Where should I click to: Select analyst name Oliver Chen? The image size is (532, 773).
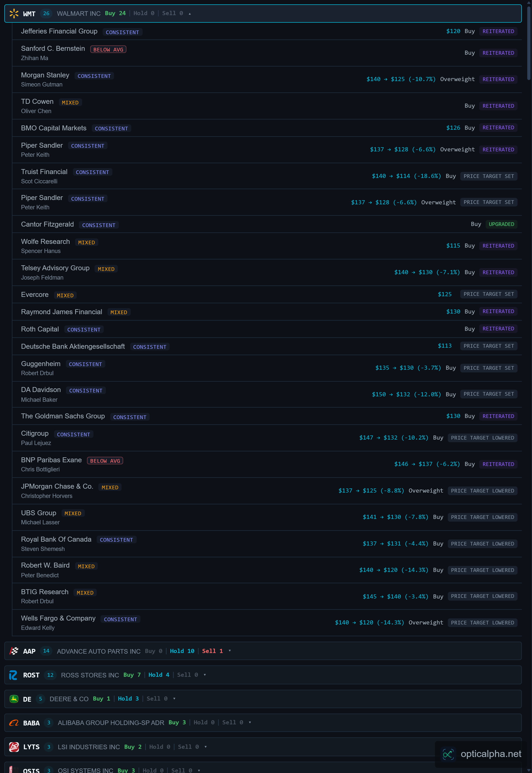(36, 111)
